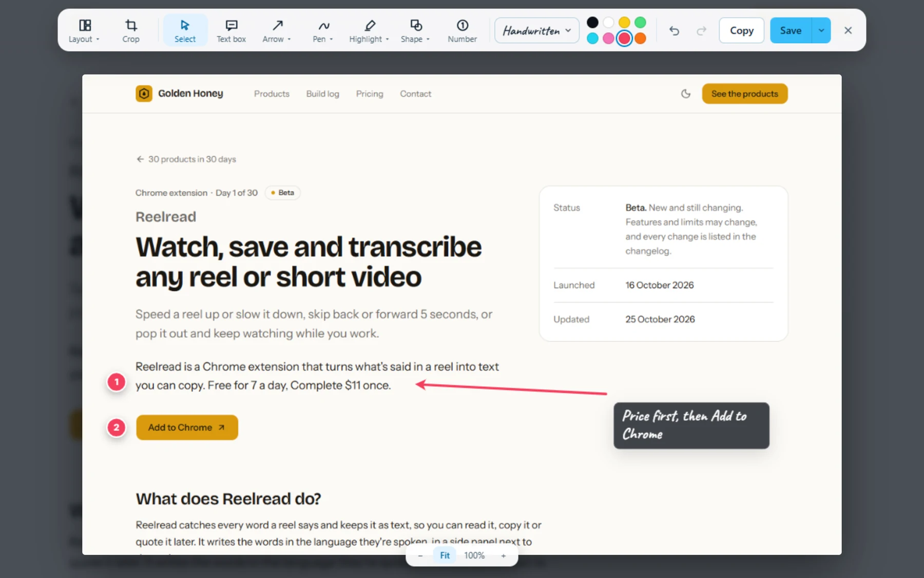The image size is (924, 578).
Task: Select the Number stamp tool
Action: [x=462, y=31]
